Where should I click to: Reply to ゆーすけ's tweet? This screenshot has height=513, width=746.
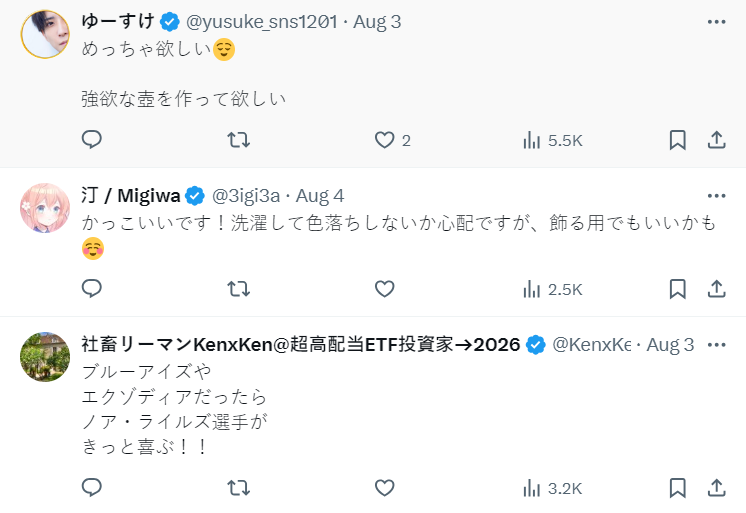(92, 140)
